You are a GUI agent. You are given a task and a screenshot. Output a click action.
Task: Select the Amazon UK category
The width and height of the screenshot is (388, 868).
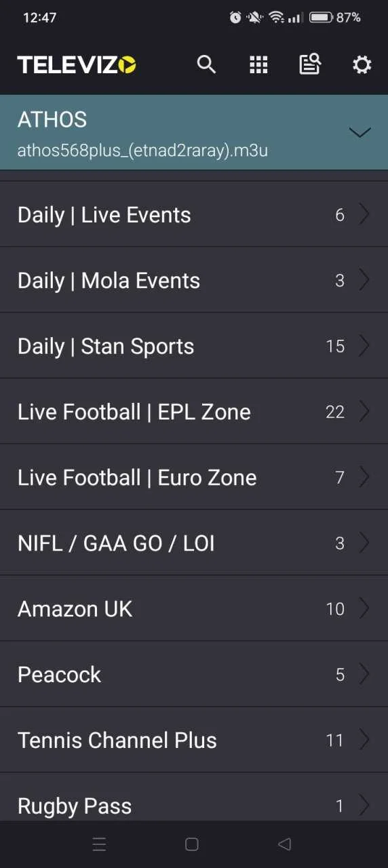194,609
